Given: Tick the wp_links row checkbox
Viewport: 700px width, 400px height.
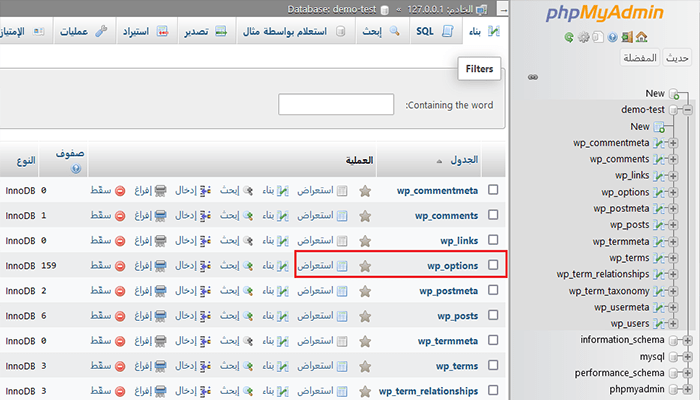Looking at the screenshot, I should (x=493, y=240).
